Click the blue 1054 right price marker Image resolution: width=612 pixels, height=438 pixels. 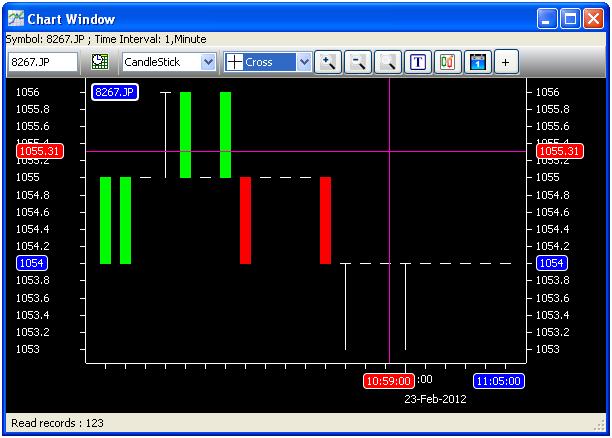point(552,263)
